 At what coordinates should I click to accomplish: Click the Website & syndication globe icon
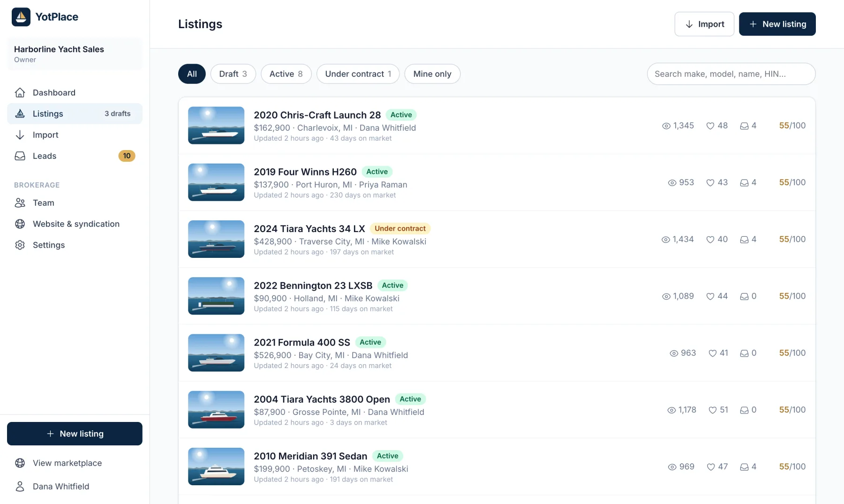(x=20, y=224)
